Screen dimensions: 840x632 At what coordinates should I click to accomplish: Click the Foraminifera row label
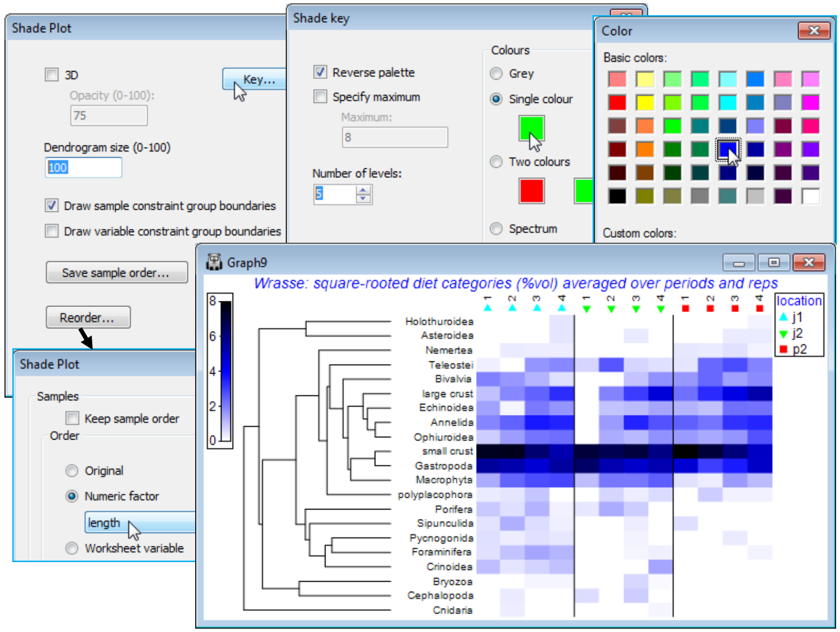(x=441, y=552)
